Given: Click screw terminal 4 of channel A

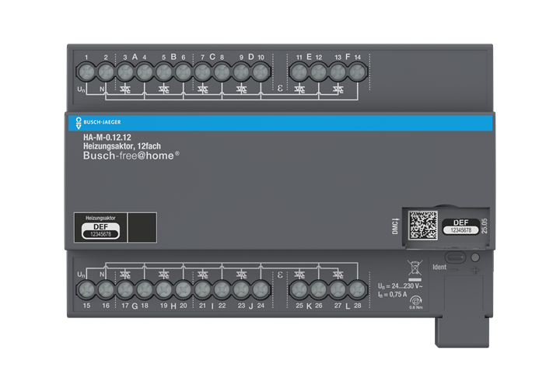Looking at the screenshot, I should point(145,72).
